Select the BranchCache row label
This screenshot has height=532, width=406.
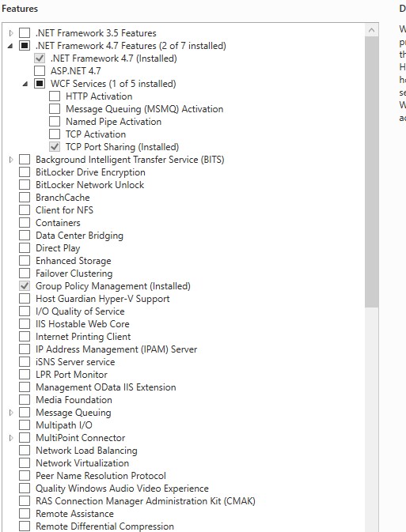pyautogui.click(x=63, y=198)
